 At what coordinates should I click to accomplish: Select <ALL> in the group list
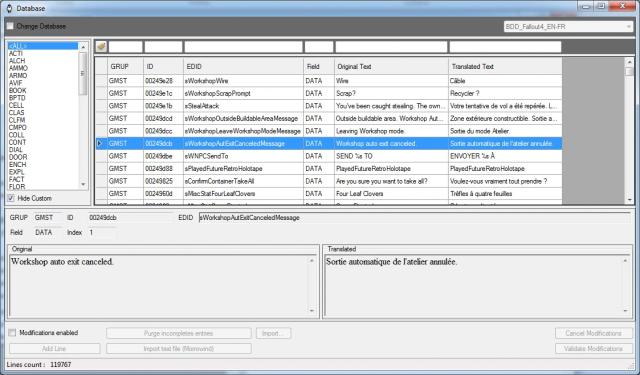(x=42, y=46)
